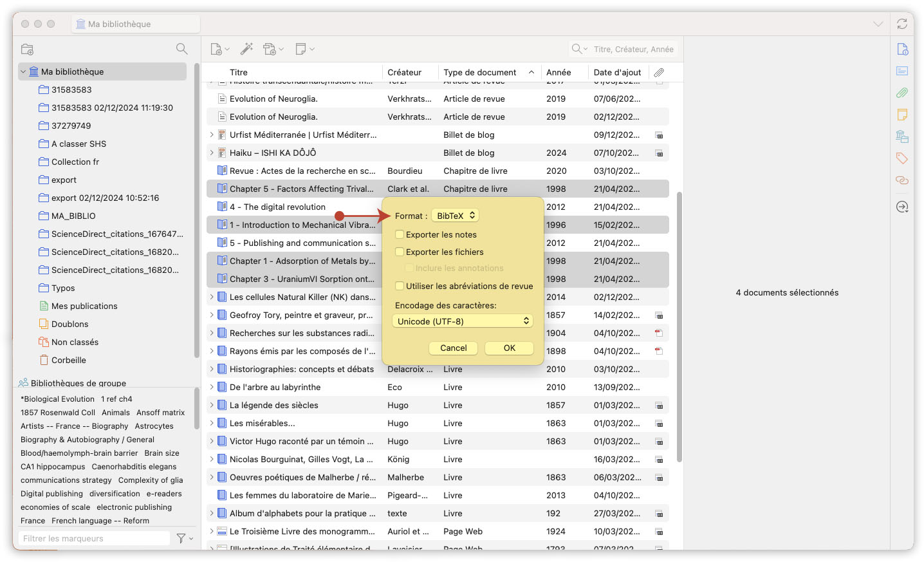Viewport: 924px width, 562px height.
Task: Click the Locate arrow icon in sidebar
Action: click(902, 207)
